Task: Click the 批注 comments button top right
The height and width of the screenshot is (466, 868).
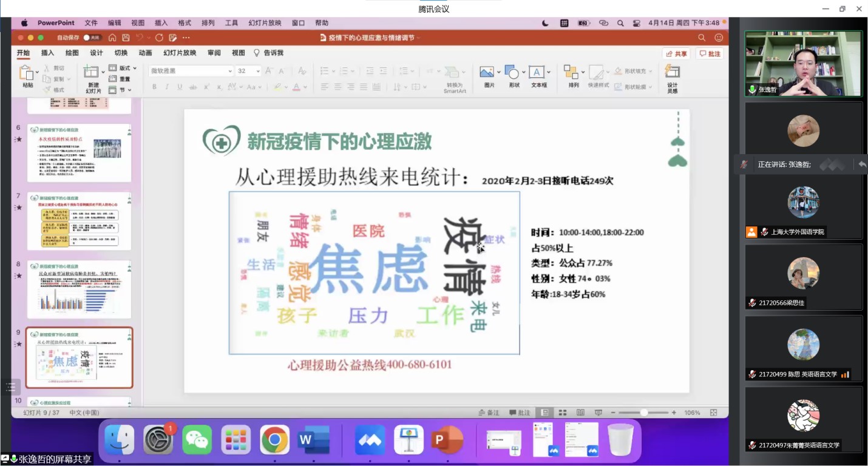Action: (x=710, y=53)
